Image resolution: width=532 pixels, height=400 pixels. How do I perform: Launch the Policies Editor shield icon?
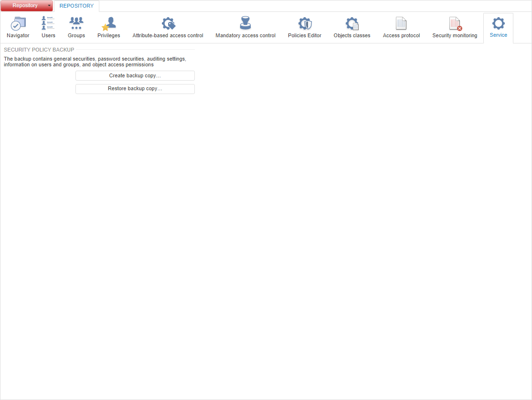(305, 23)
